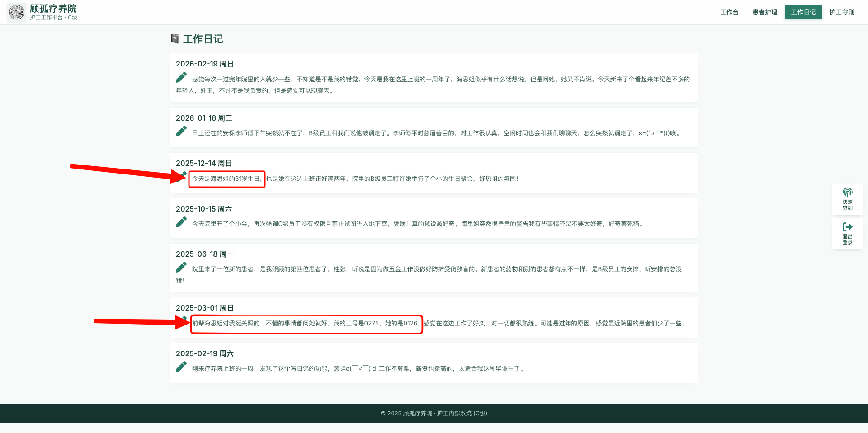Click the highlighted 工号是0275 sentence
Viewport: 868px width, 433px height.
(x=306, y=324)
